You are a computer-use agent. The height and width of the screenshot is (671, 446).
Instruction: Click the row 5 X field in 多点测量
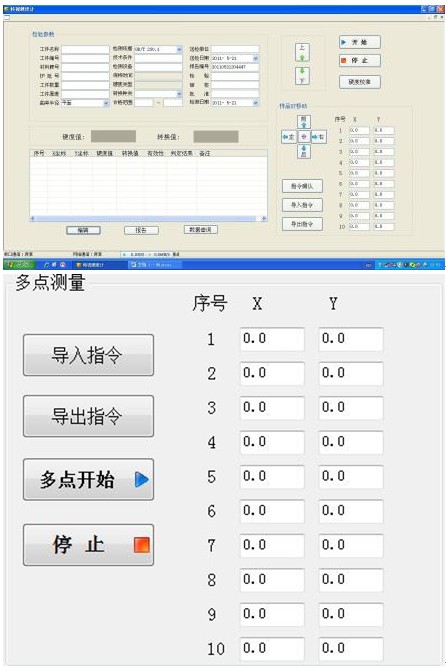(272, 477)
